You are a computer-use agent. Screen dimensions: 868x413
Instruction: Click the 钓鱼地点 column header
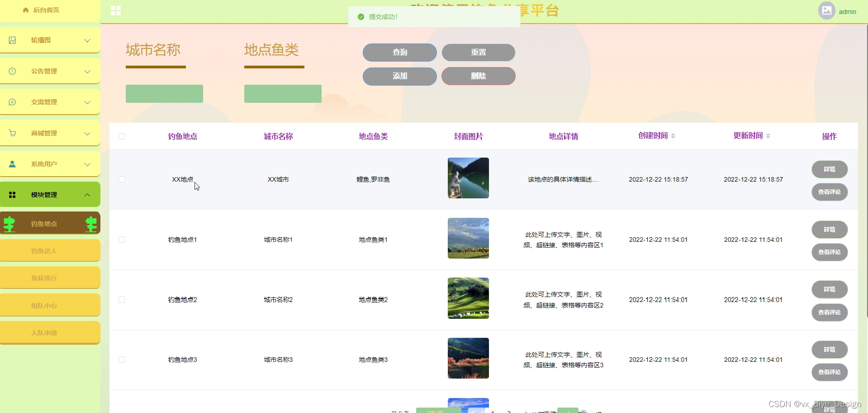[182, 136]
